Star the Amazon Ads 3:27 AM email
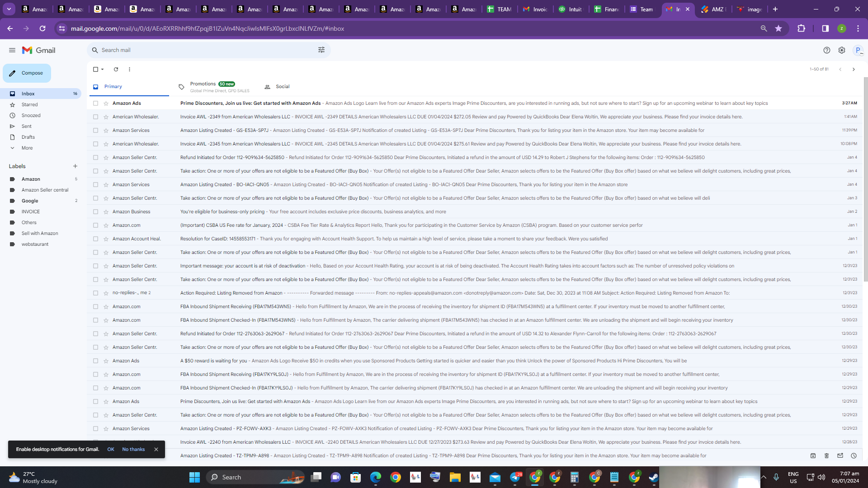The image size is (868, 488). click(x=106, y=103)
